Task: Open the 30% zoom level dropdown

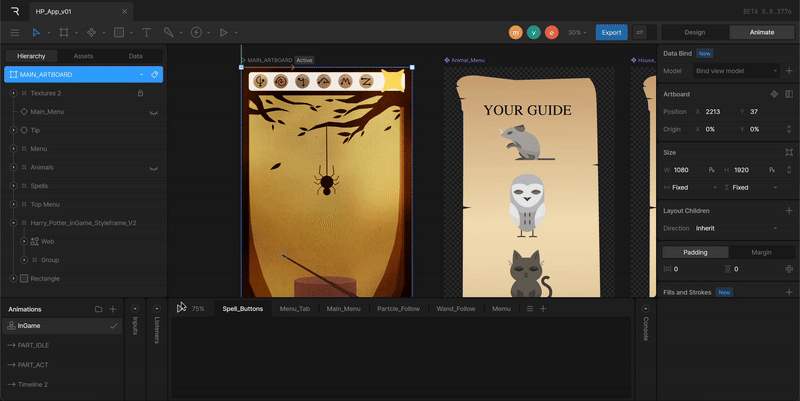Action: tap(577, 33)
